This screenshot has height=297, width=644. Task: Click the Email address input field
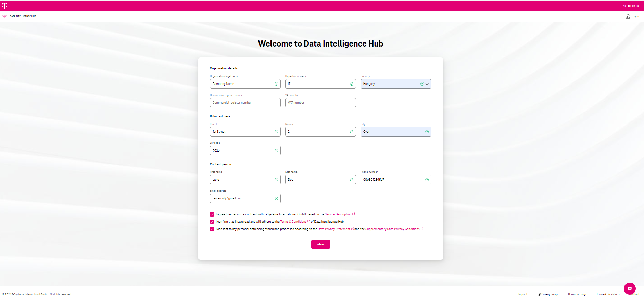(x=245, y=198)
